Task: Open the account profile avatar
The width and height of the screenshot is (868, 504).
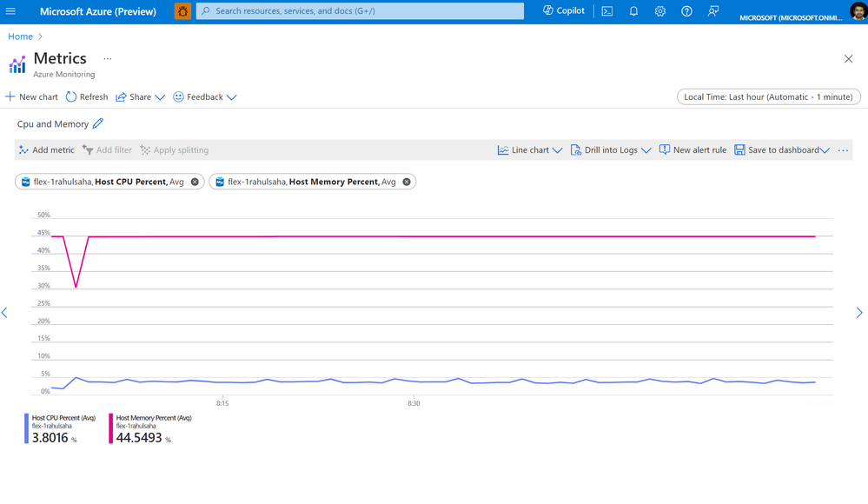Action: click(x=858, y=11)
